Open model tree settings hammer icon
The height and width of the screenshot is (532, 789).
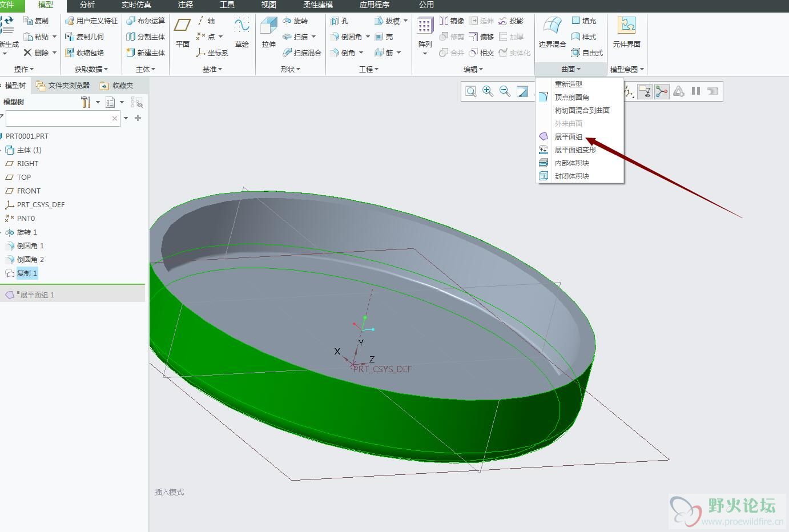[x=86, y=102]
